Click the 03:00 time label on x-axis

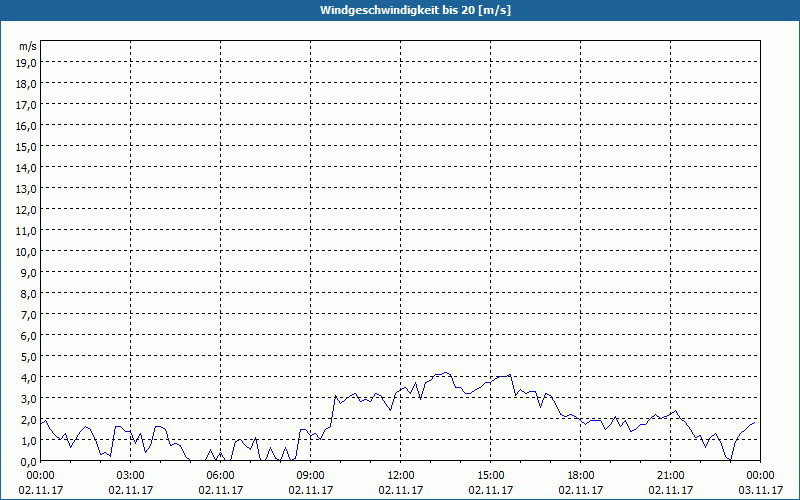(x=131, y=476)
